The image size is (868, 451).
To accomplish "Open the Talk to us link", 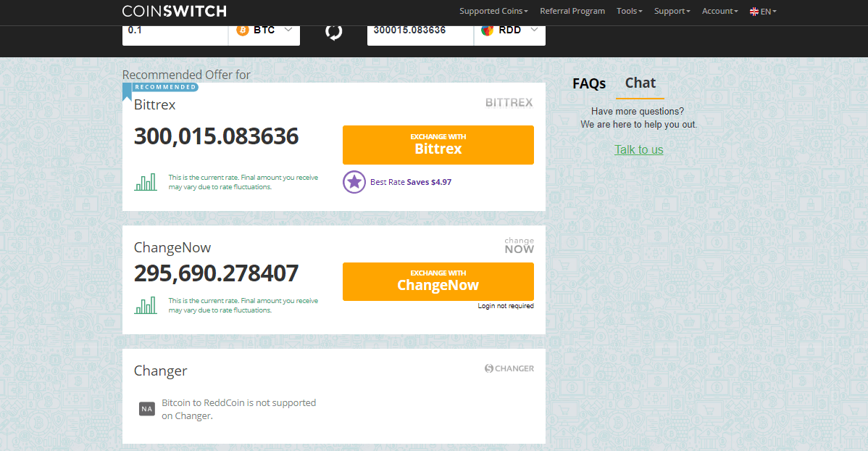I will pyautogui.click(x=639, y=149).
